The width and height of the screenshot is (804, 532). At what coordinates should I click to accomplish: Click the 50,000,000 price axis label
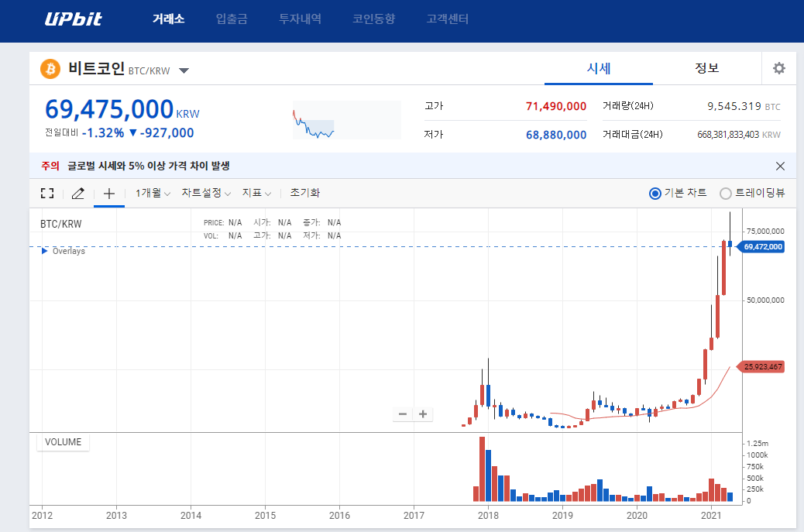(765, 300)
